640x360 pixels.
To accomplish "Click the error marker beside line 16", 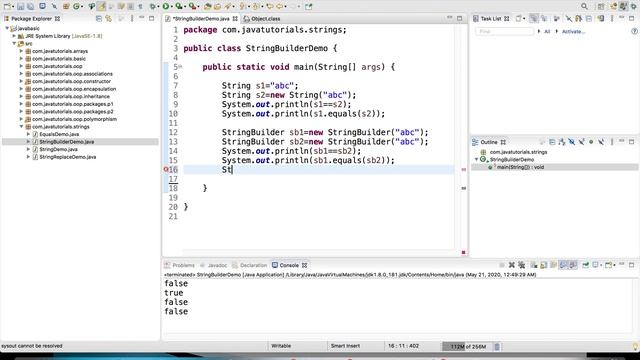I will [x=166, y=169].
